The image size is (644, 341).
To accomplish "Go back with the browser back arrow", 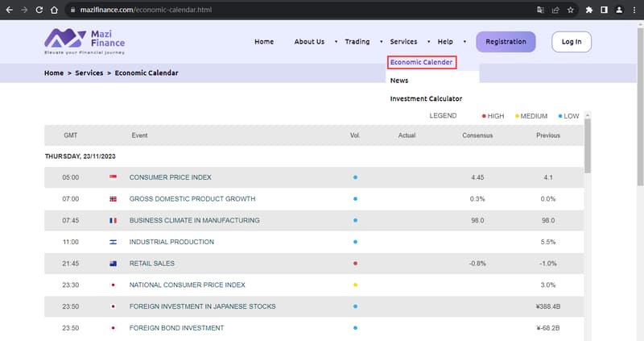I will [x=9, y=10].
